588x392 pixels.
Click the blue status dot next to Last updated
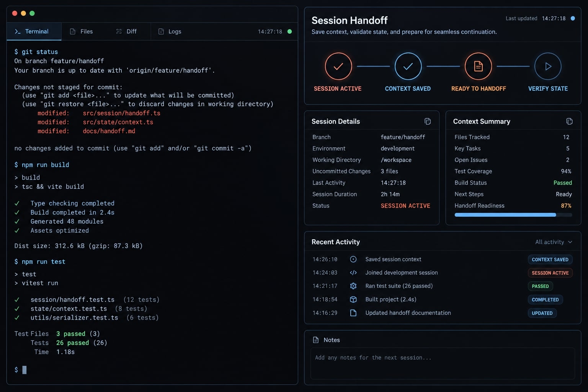point(573,18)
